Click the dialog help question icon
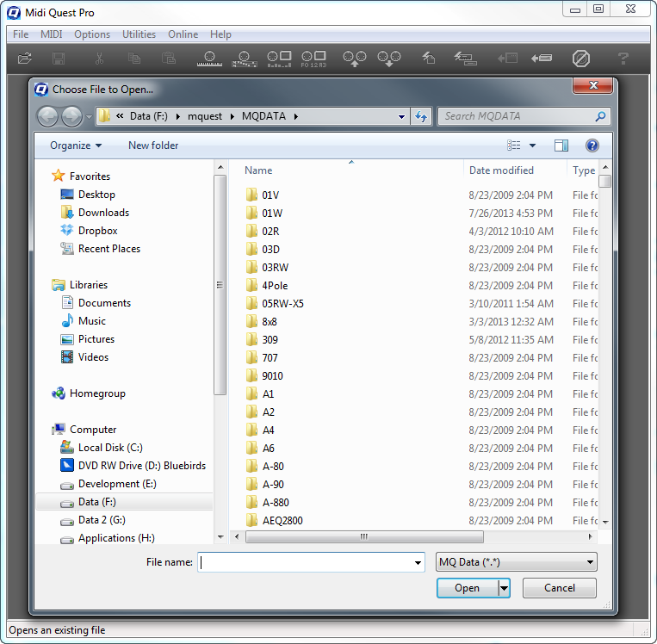657x644 pixels. click(592, 146)
